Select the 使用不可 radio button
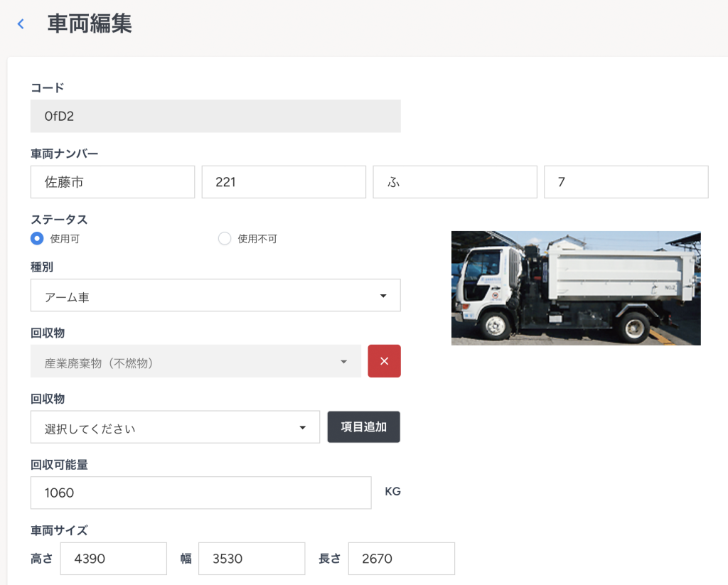Viewport: 728px width, 585px height. pyautogui.click(x=225, y=239)
